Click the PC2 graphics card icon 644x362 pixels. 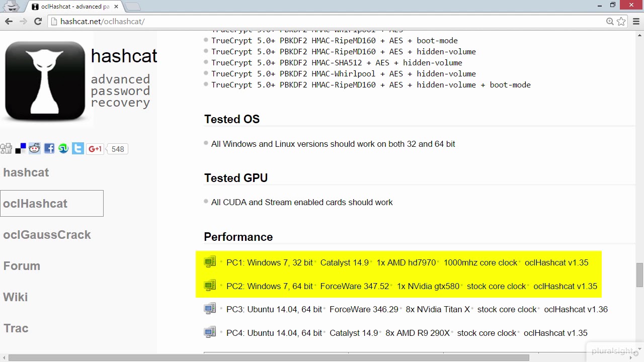coord(210,286)
